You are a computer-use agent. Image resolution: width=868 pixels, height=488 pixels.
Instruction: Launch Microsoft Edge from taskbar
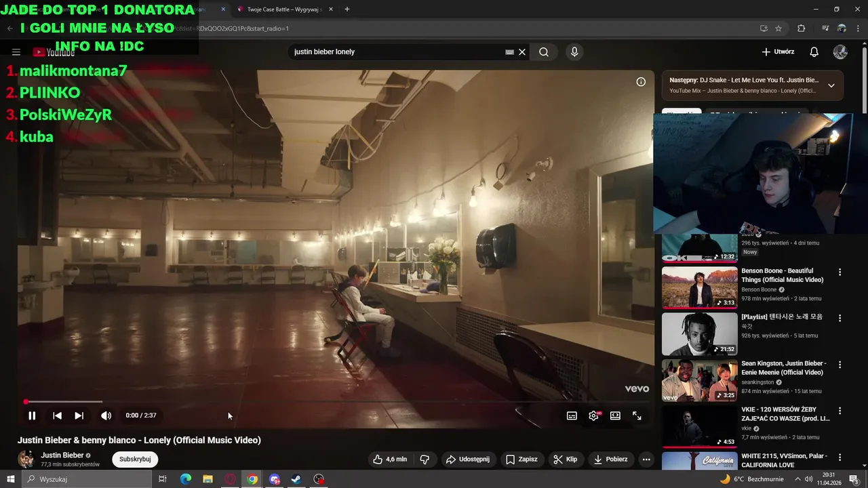[x=185, y=479]
